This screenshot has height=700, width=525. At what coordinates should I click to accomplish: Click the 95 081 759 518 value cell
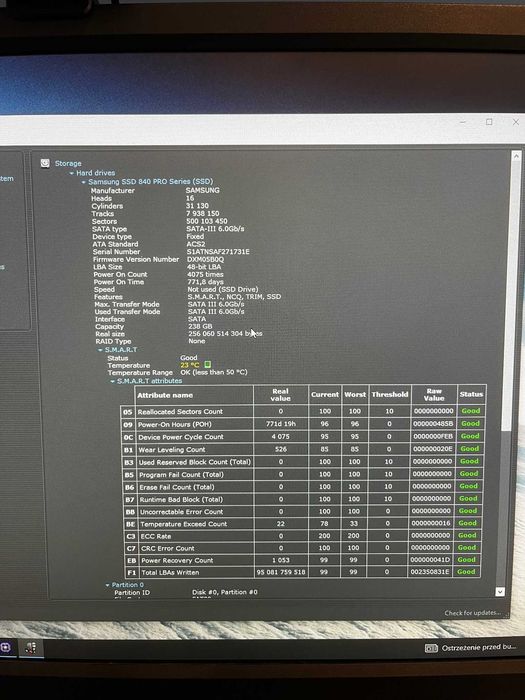[x=281, y=572]
